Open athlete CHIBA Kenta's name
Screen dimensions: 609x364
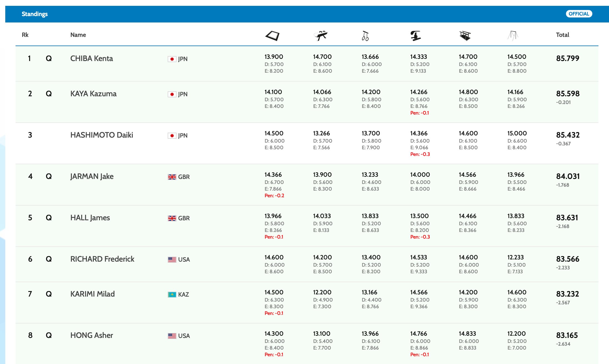click(92, 59)
